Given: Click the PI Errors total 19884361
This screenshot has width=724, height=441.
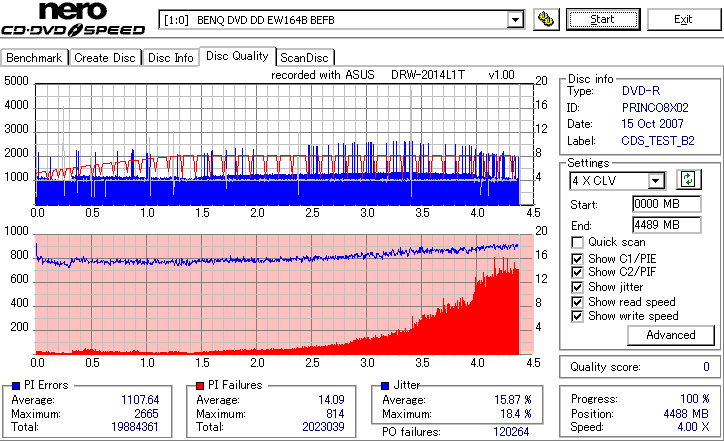Looking at the screenshot, I should [x=135, y=427].
